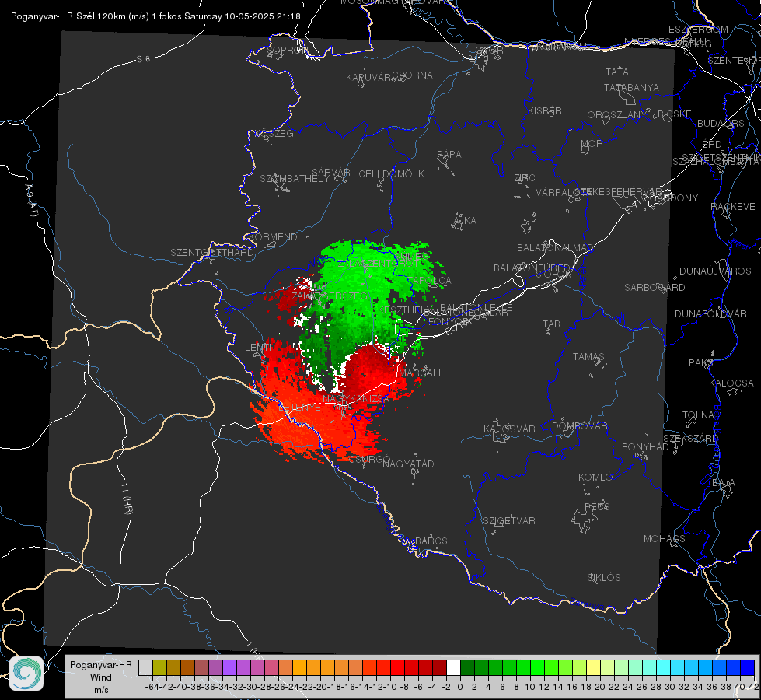Click the SZEKSZARD city label
The width and height of the screenshot is (761, 700).
click(x=690, y=439)
